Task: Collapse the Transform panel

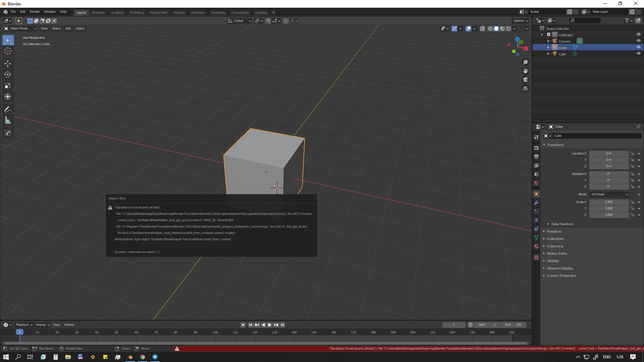Action: [555, 145]
